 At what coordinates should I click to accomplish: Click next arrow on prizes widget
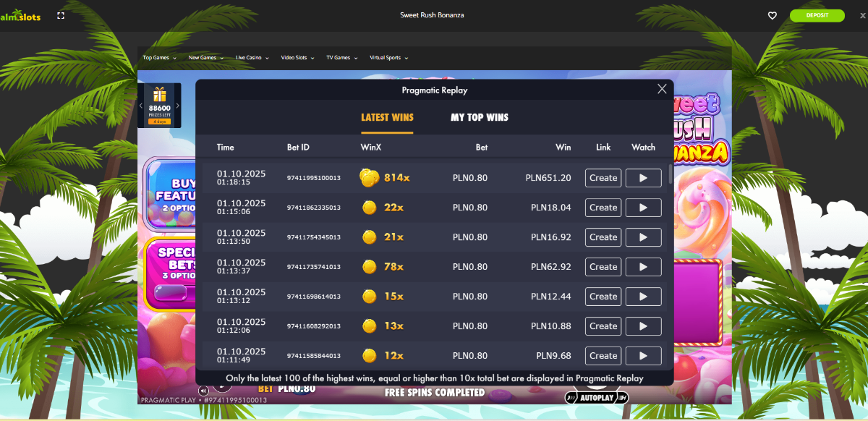[177, 106]
